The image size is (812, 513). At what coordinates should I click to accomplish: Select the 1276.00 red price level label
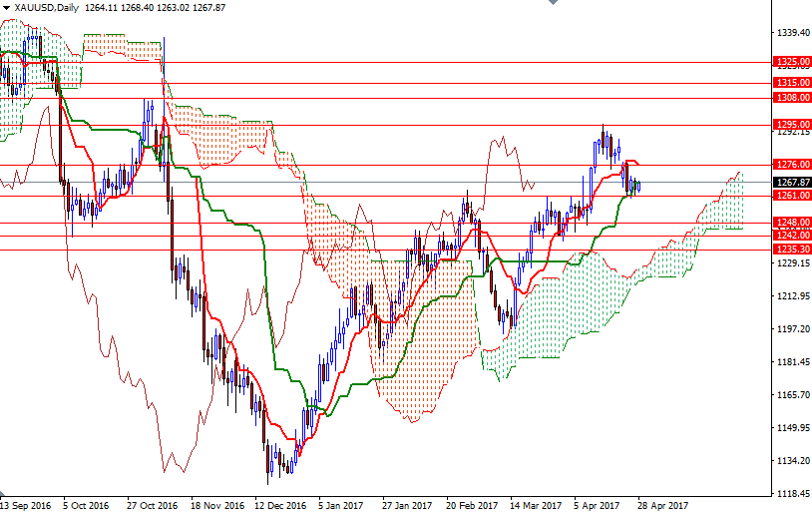pos(792,165)
